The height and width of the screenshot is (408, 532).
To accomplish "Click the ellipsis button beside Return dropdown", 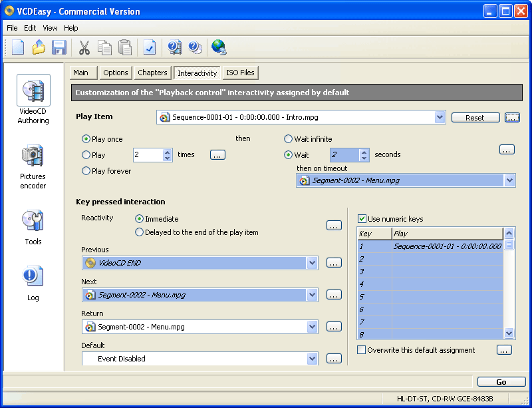I will [334, 327].
